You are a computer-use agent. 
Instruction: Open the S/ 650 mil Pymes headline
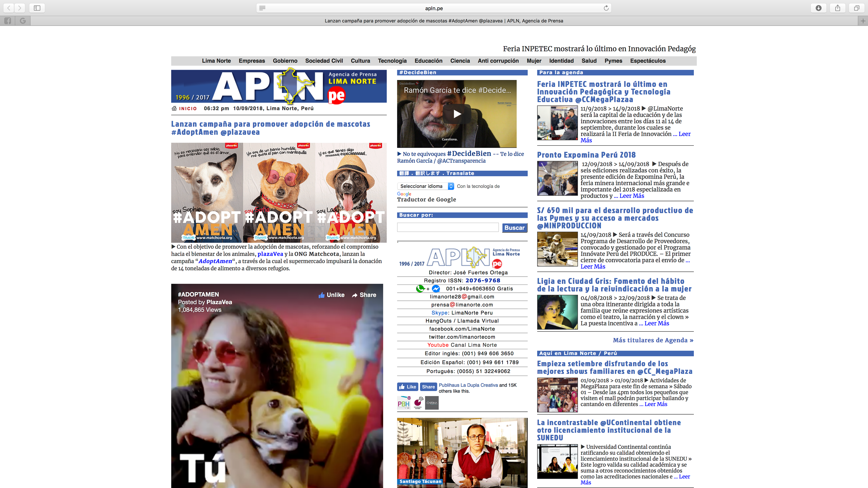point(615,218)
